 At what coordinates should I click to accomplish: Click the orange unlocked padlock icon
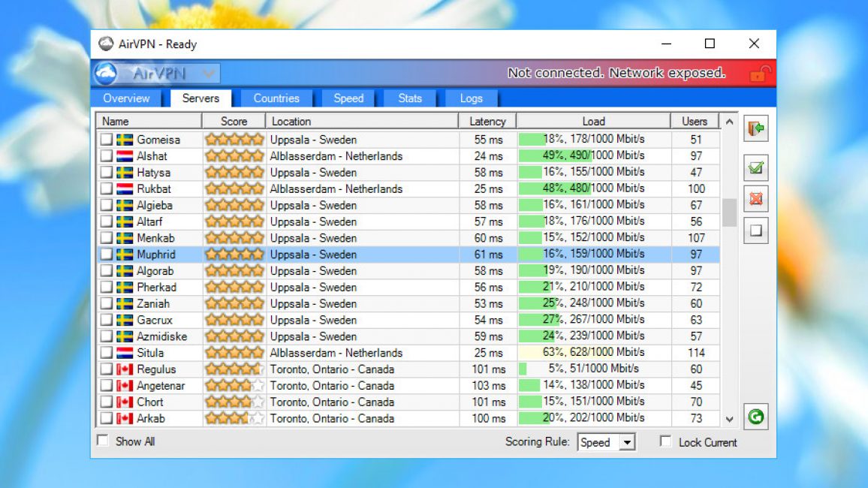point(760,73)
